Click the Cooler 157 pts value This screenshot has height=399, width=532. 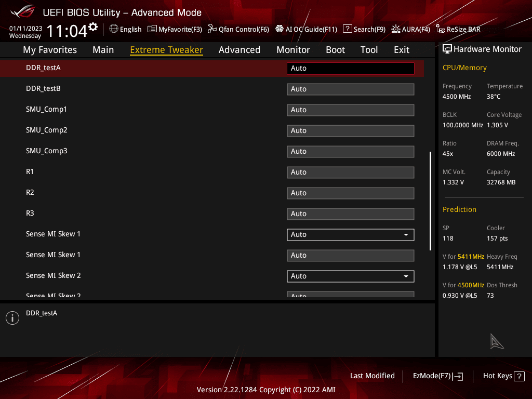click(497, 238)
